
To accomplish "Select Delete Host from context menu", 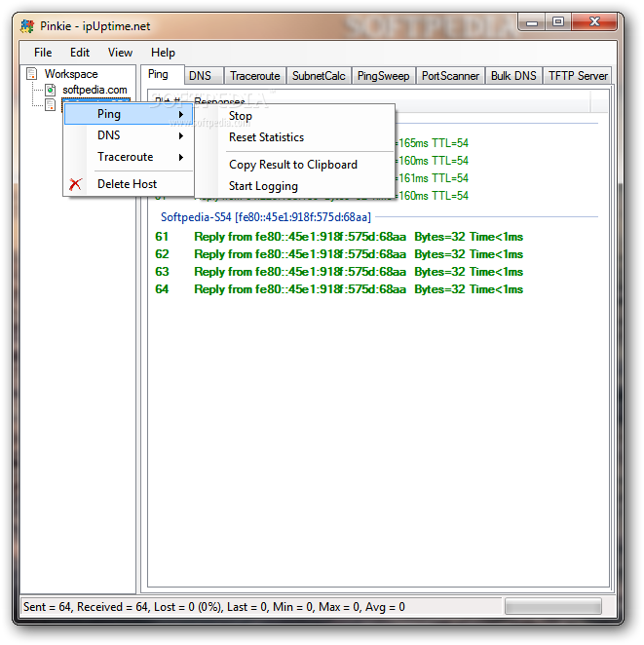I will (x=129, y=184).
